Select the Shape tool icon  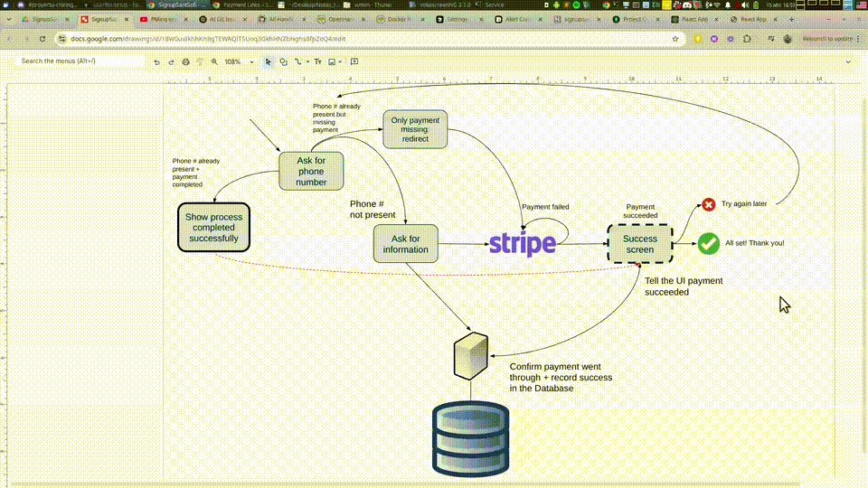tap(283, 62)
